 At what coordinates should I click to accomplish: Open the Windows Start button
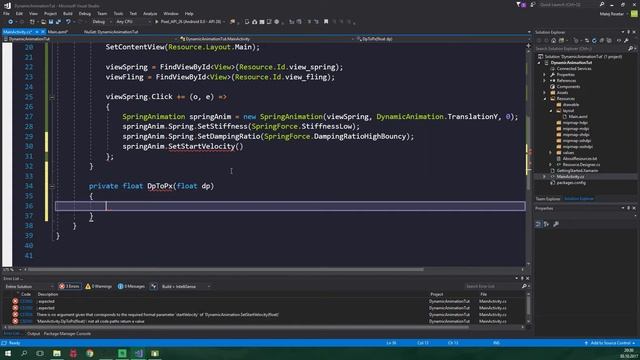pyautogui.click(x=8, y=353)
